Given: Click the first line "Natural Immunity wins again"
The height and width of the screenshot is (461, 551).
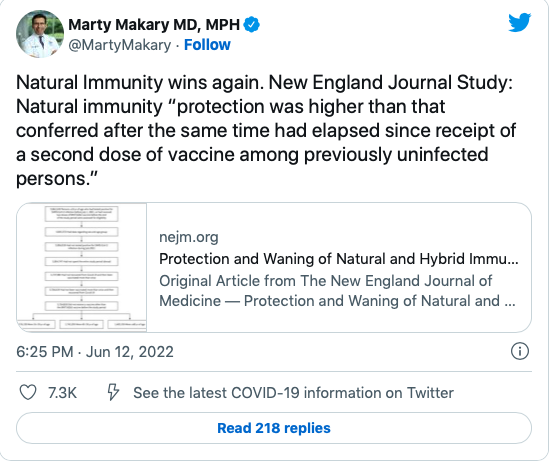Looking at the screenshot, I should tap(140, 83).
